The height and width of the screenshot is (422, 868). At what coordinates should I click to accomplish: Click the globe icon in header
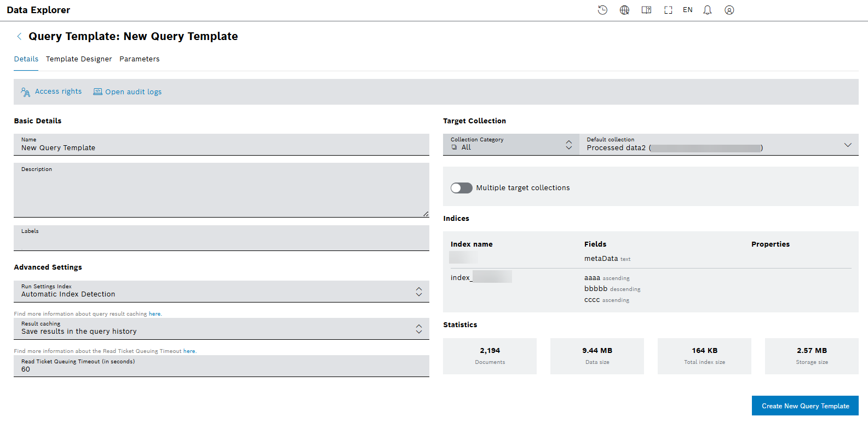pos(624,10)
